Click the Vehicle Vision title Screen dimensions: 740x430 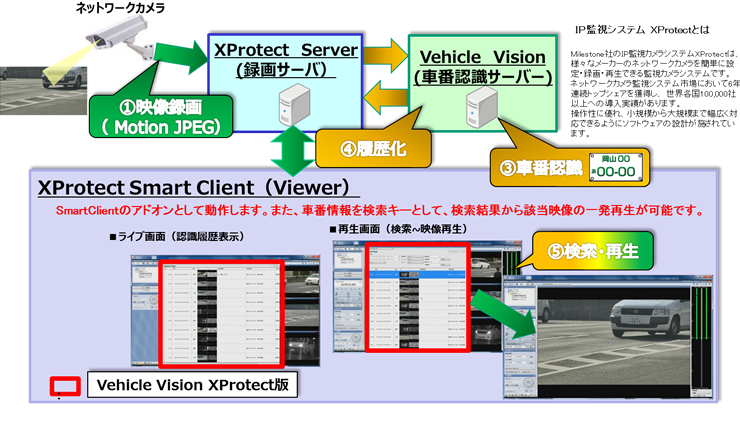click(482, 57)
